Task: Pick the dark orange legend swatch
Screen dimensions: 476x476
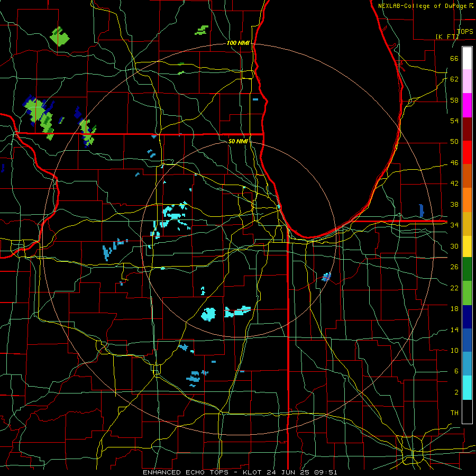Action: (467, 176)
